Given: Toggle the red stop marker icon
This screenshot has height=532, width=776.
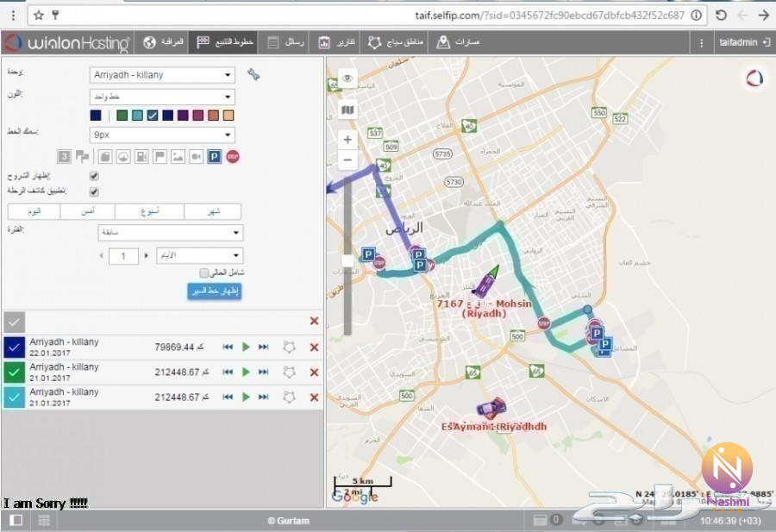Looking at the screenshot, I should pos(233,156).
